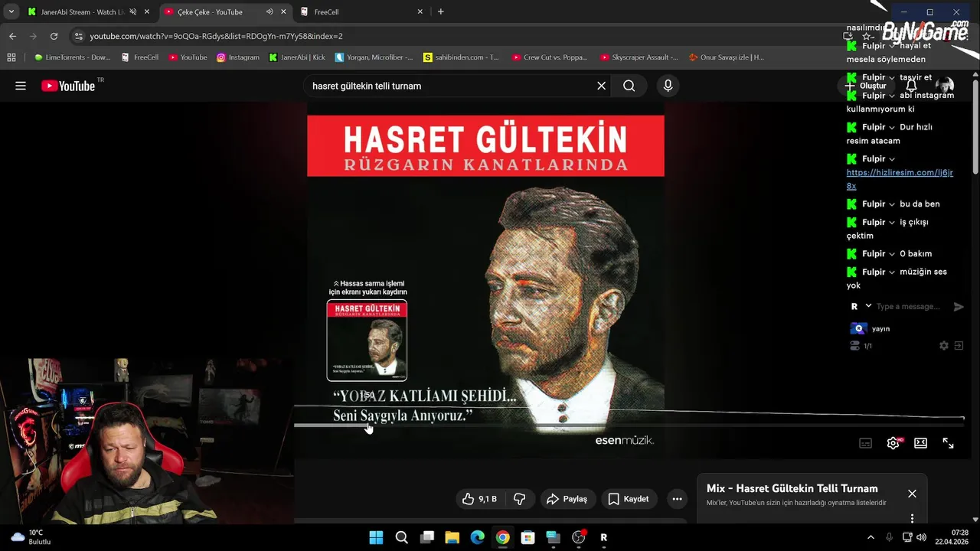Open the weather widget showing 10°C
This screenshot has height=551, width=980.
tap(31, 537)
